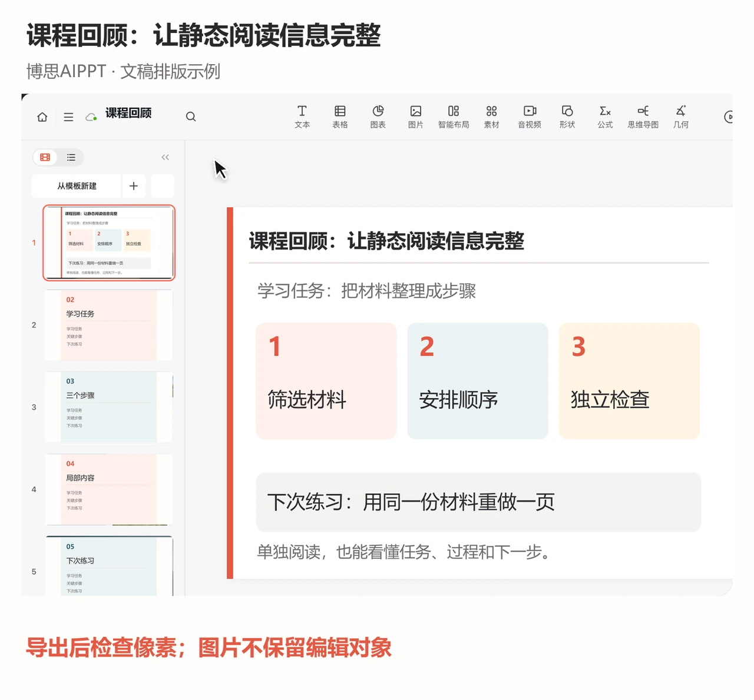Switch to outline list view
The image size is (754, 700).
[71, 157]
